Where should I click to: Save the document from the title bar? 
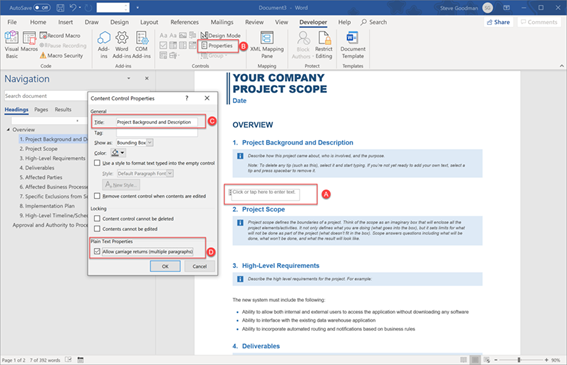[x=60, y=8]
